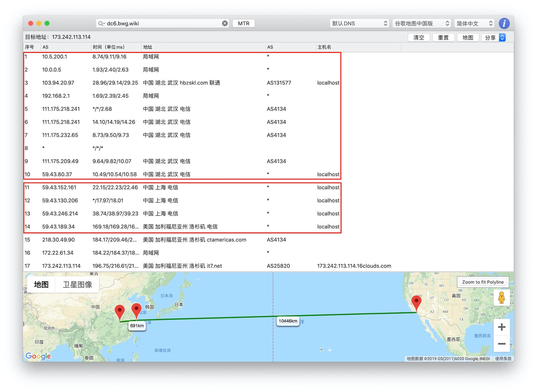Switch the map to 卫星图像 satellite view
This screenshot has height=392, width=537.
pyautogui.click(x=77, y=284)
